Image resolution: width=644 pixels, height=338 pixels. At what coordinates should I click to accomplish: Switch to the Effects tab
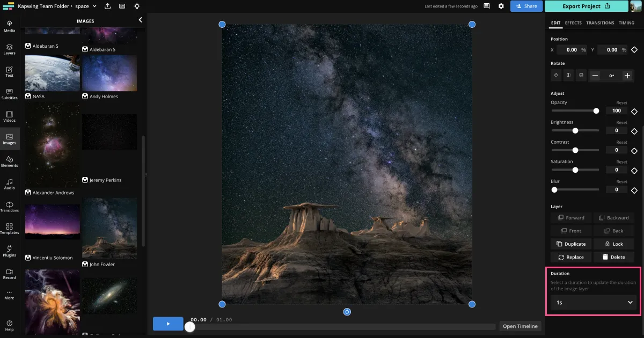[573, 23]
